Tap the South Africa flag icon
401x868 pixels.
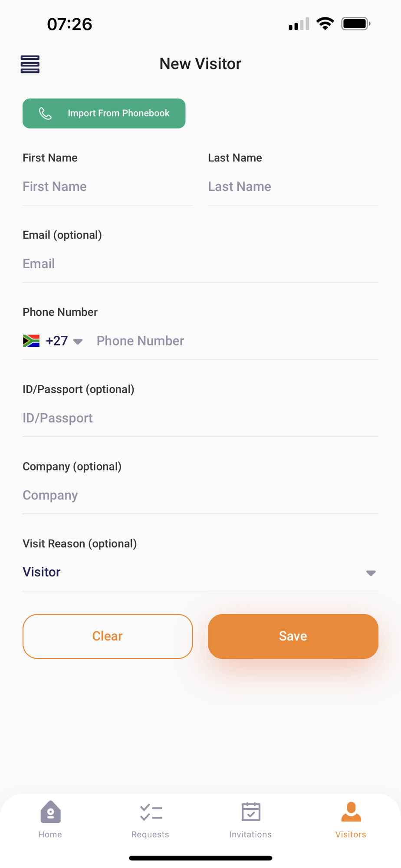pyautogui.click(x=31, y=341)
